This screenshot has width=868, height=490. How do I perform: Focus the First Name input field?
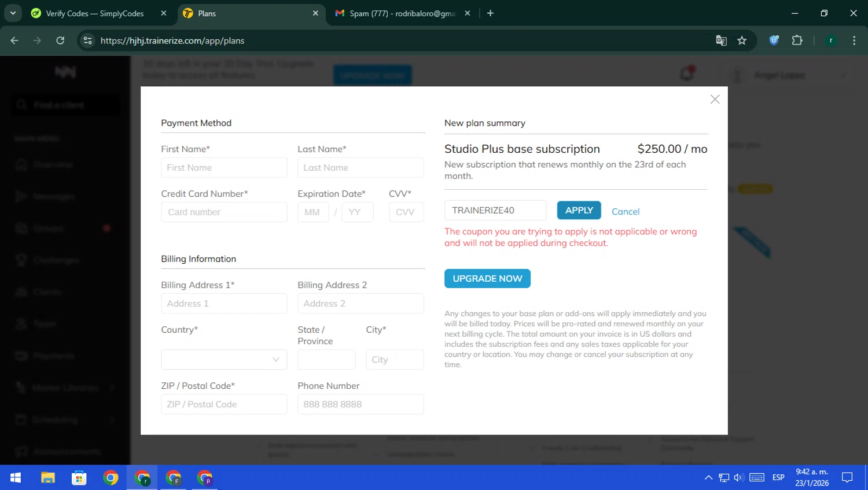(224, 168)
